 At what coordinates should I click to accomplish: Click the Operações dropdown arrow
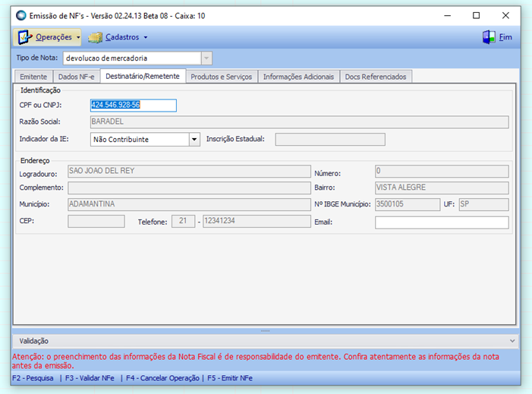pyautogui.click(x=78, y=37)
